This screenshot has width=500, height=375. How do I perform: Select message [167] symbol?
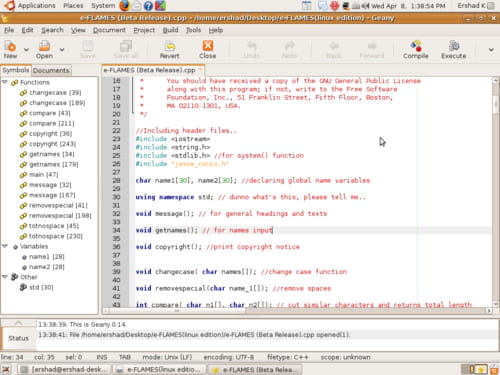click(52, 195)
